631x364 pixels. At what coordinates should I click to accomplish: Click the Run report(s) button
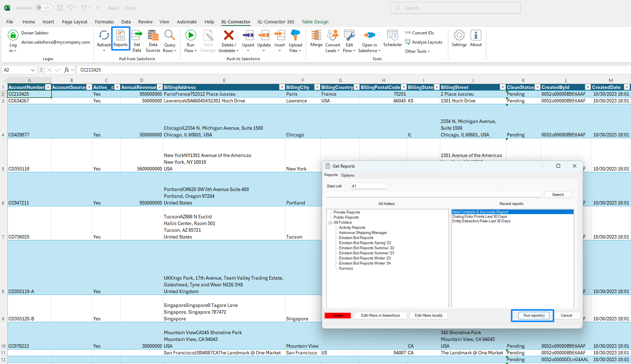pos(533,315)
